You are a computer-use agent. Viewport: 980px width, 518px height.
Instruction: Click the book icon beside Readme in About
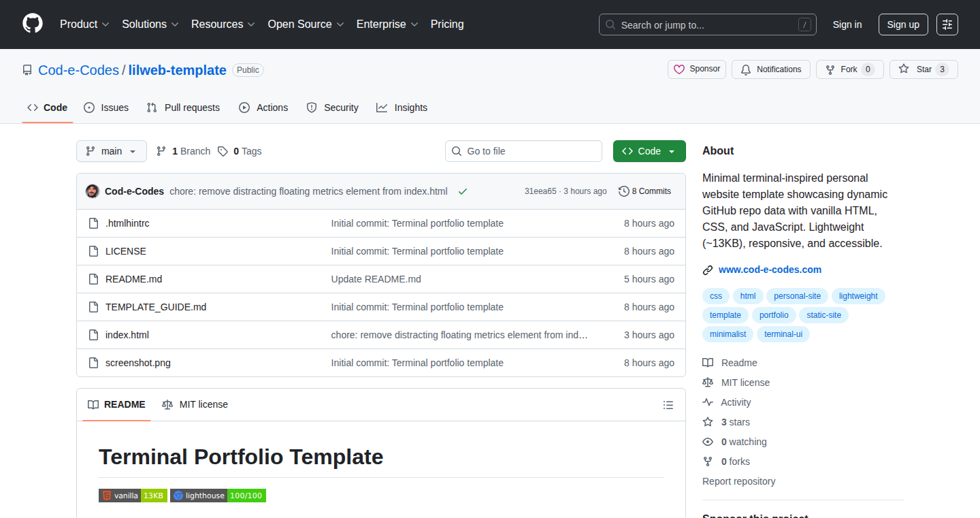708,363
